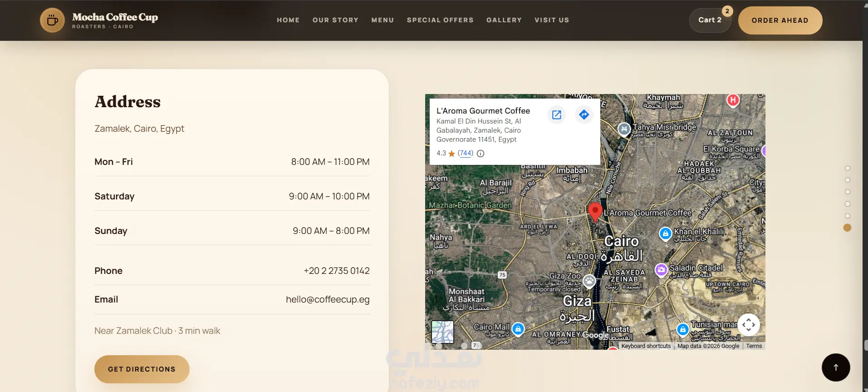The height and width of the screenshot is (392, 868).
Task: Click the 'Zamalek, Cairo, Egypt' address text
Action: [x=139, y=129]
